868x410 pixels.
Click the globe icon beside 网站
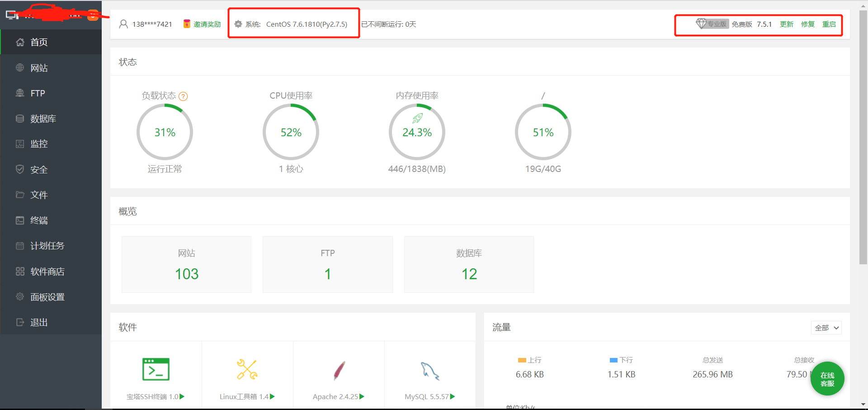tap(20, 67)
